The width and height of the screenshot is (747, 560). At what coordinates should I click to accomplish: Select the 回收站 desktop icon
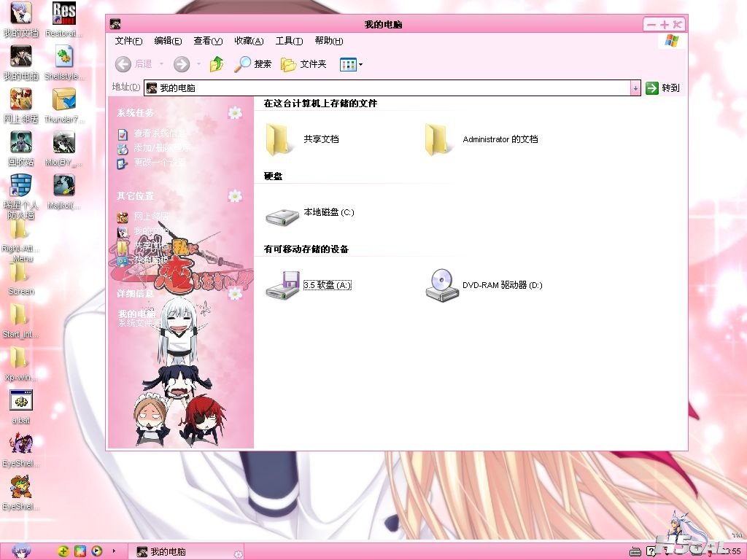(x=21, y=149)
